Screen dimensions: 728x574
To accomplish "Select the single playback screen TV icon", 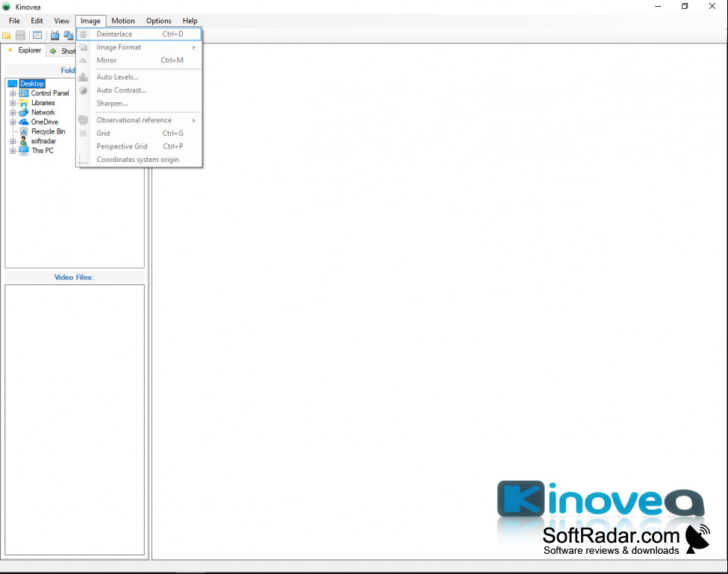I will pos(54,35).
